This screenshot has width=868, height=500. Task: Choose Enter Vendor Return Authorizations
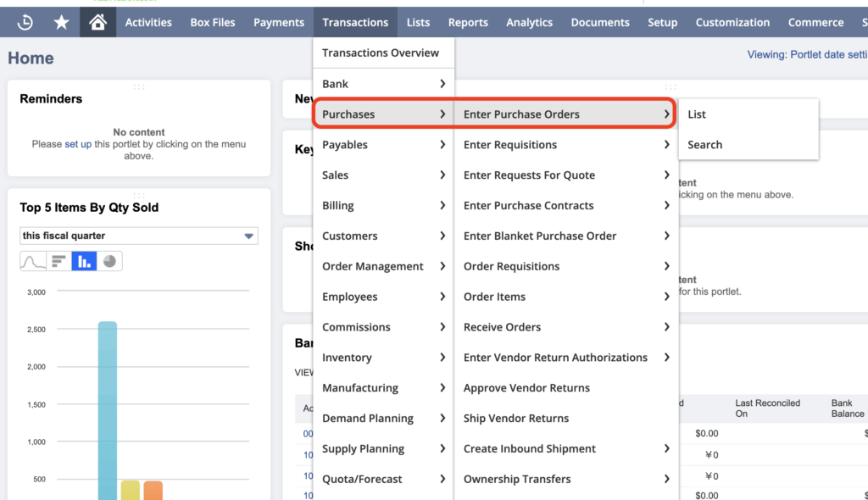click(x=566, y=358)
